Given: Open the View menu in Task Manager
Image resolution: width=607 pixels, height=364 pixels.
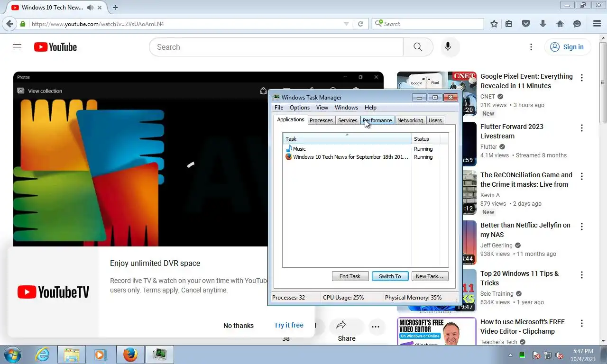Looking at the screenshot, I should (322, 108).
